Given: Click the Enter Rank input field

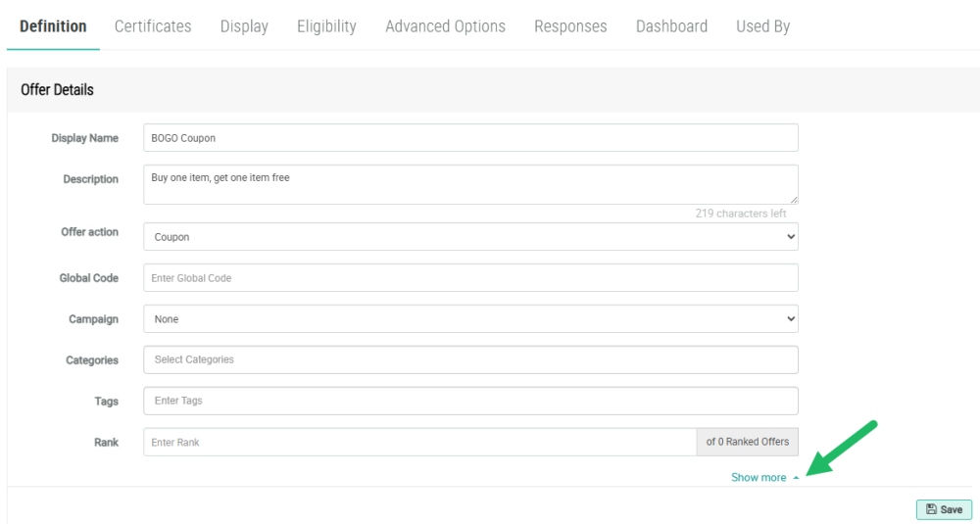Looking at the screenshot, I should tap(419, 443).
